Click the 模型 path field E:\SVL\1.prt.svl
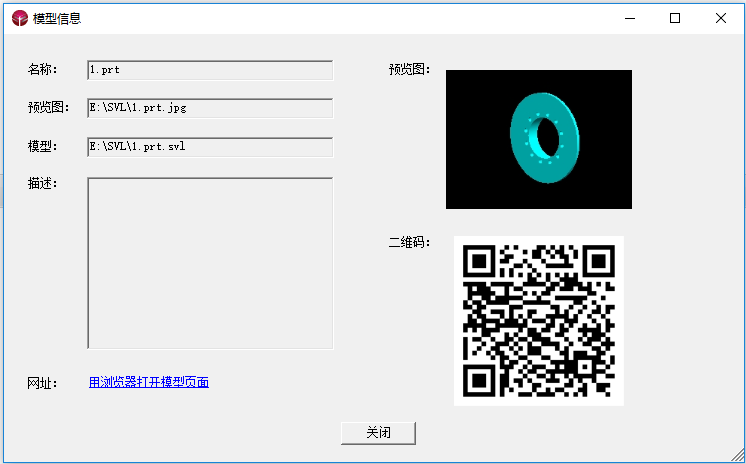Viewport: 746px width, 464px height. tap(210, 147)
